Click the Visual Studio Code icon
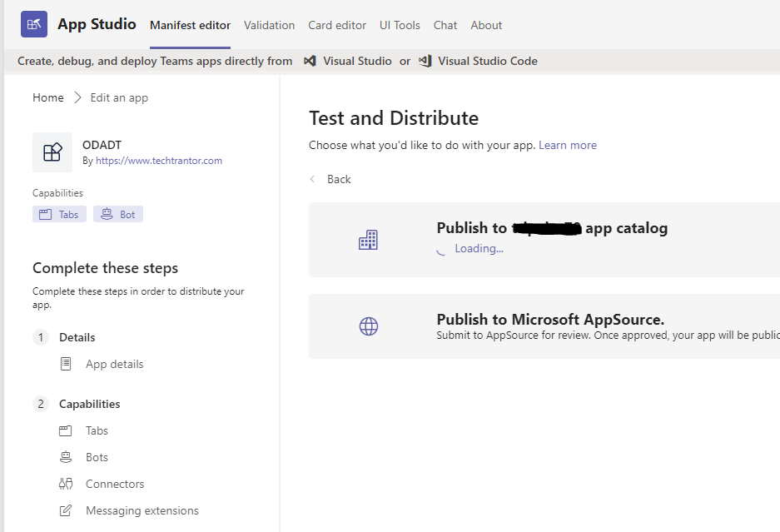 click(x=425, y=61)
